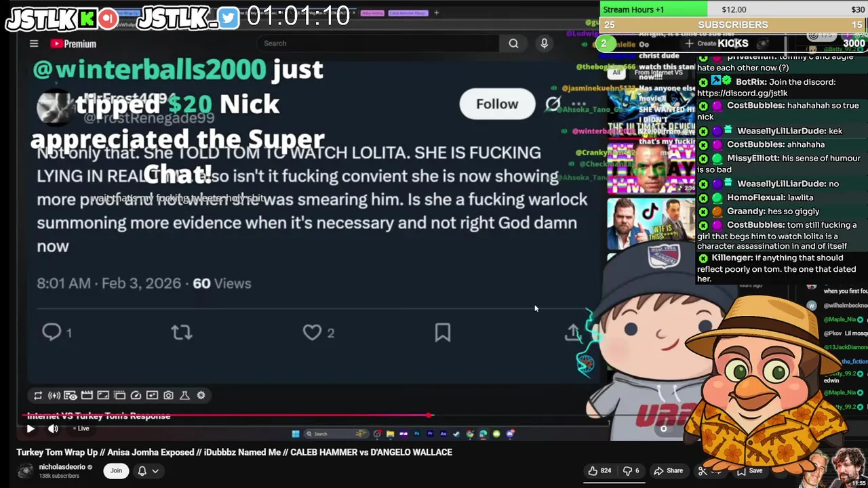Image resolution: width=868 pixels, height=488 pixels.
Task: Click the Join membership button
Action: [117, 470]
